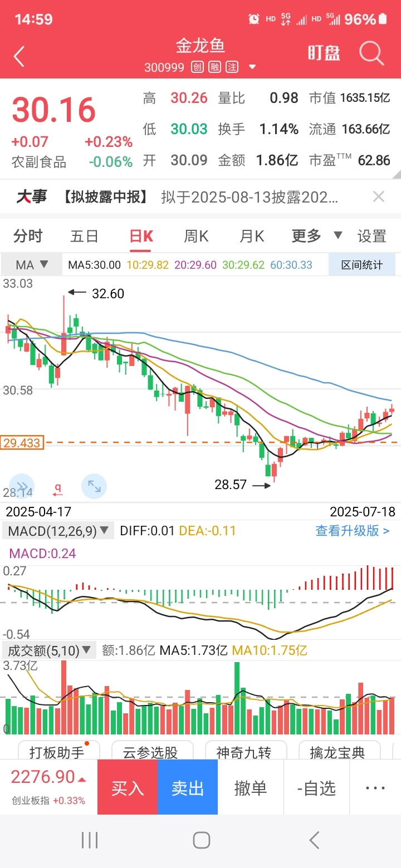Image resolution: width=401 pixels, height=868 pixels.
Task: Tap the 29.433 price level label
Action: click(x=22, y=443)
